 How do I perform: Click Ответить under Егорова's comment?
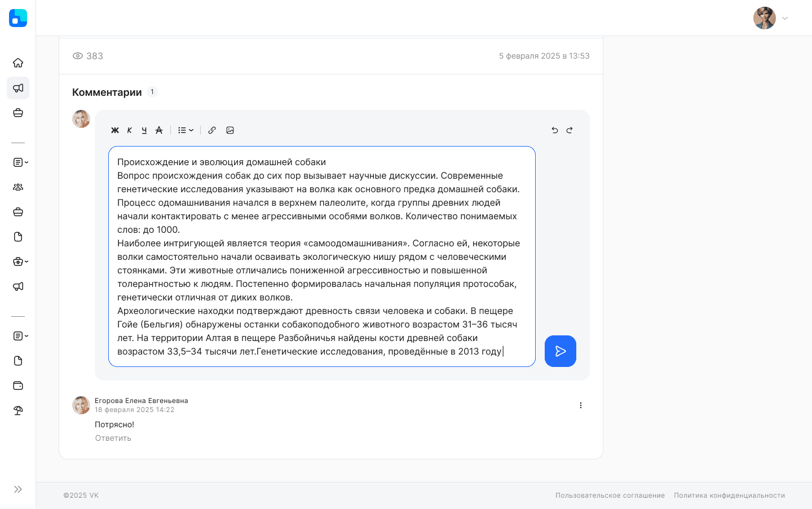point(112,438)
